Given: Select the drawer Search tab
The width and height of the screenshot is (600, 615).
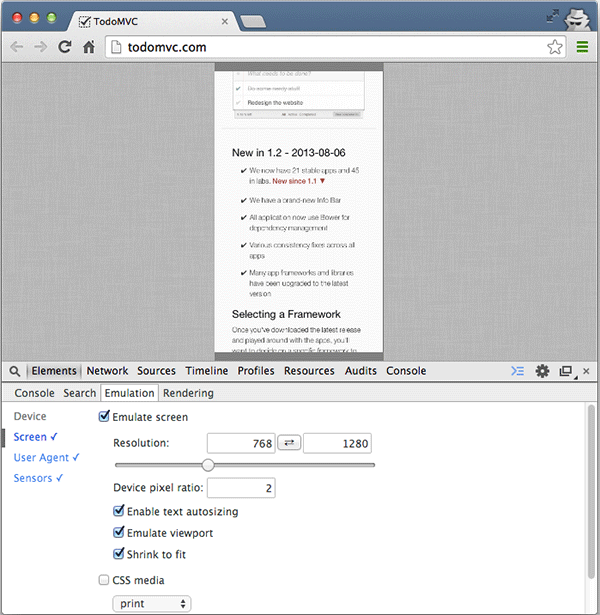Looking at the screenshot, I should click(80, 393).
